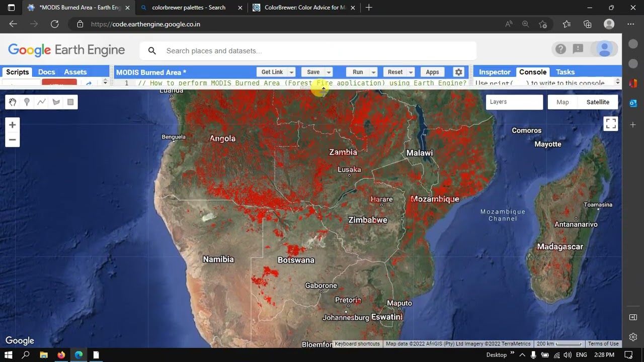Click the Save script button
Image resolution: width=644 pixels, height=362 pixels.
click(x=313, y=72)
